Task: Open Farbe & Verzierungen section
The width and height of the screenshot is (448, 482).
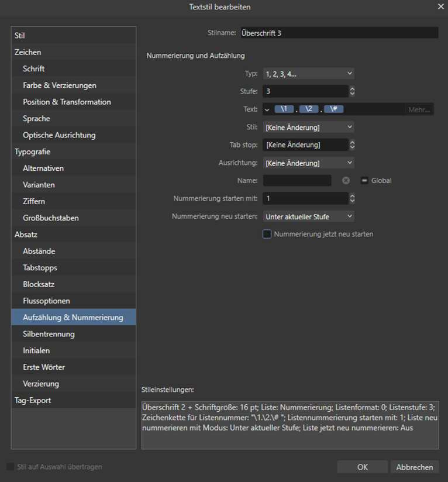Action: pyautogui.click(x=74, y=85)
